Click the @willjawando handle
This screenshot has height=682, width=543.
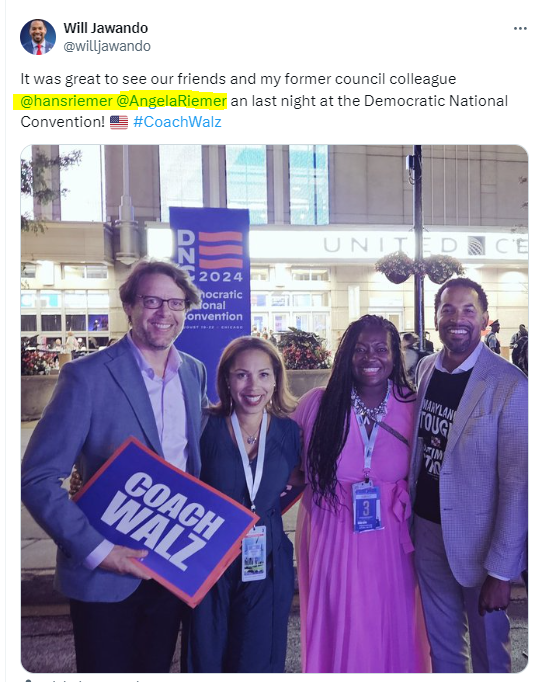(107, 46)
